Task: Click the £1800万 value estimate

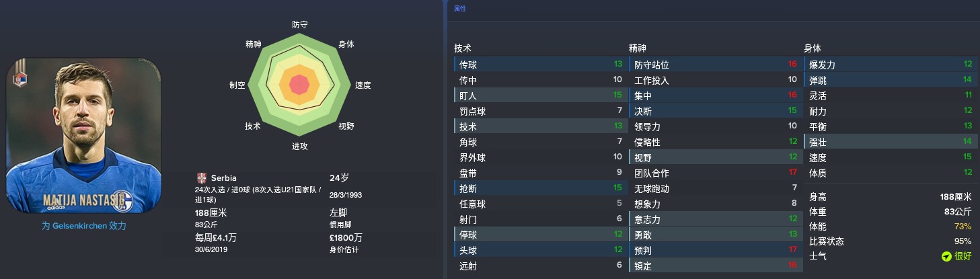Action: click(x=346, y=237)
